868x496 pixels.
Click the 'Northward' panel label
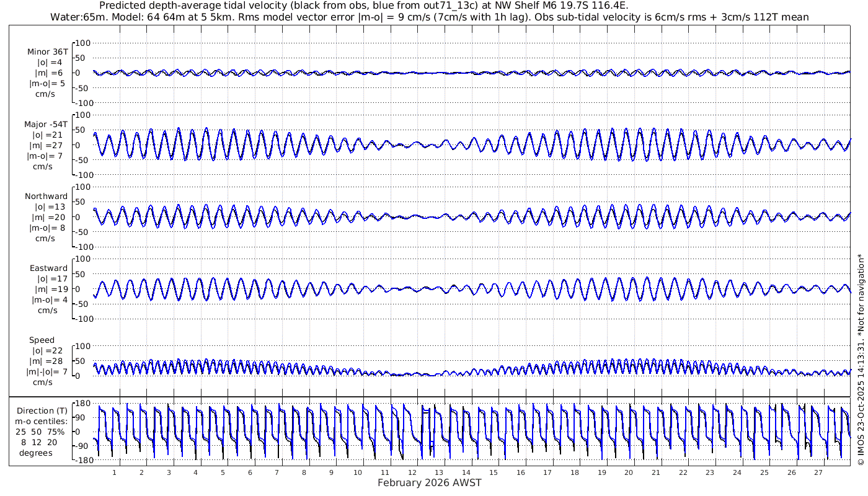[x=46, y=196]
